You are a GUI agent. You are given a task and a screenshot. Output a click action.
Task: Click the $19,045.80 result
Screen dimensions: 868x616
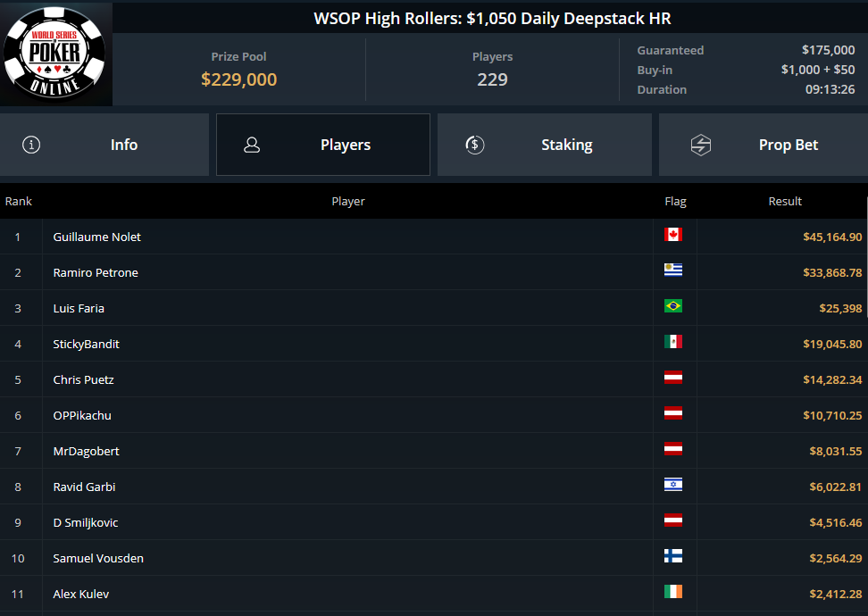[x=832, y=345]
